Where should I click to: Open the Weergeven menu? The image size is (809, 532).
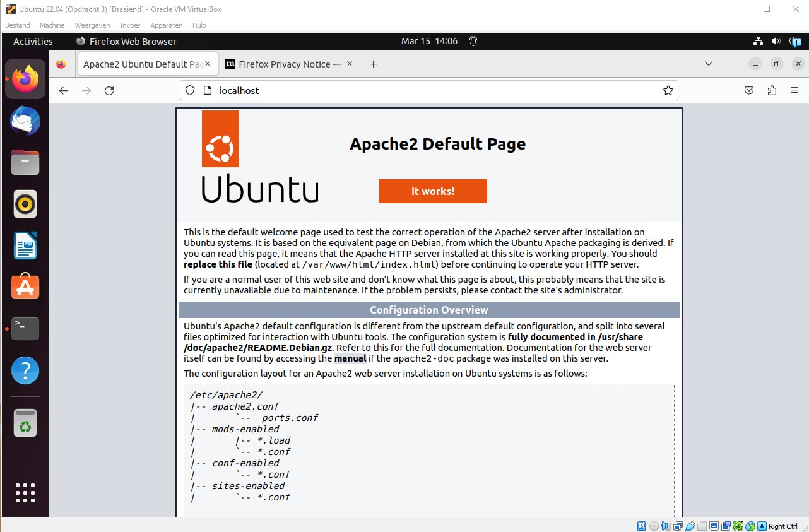[92, 25]
